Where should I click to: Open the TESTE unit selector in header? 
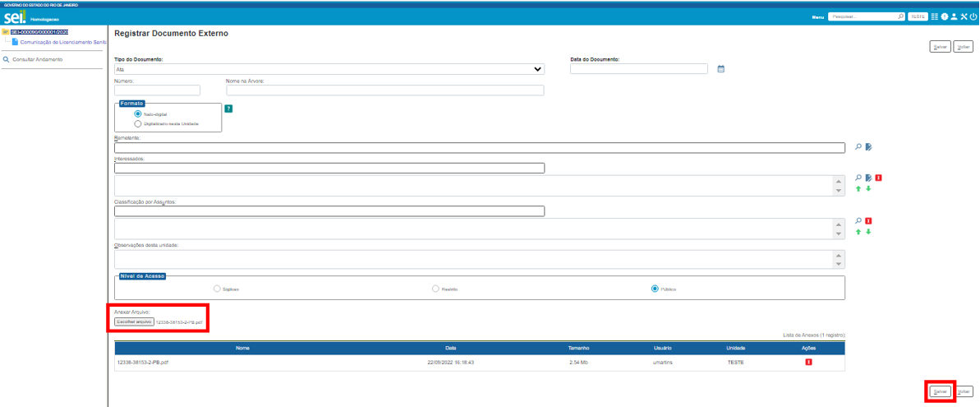918,16
